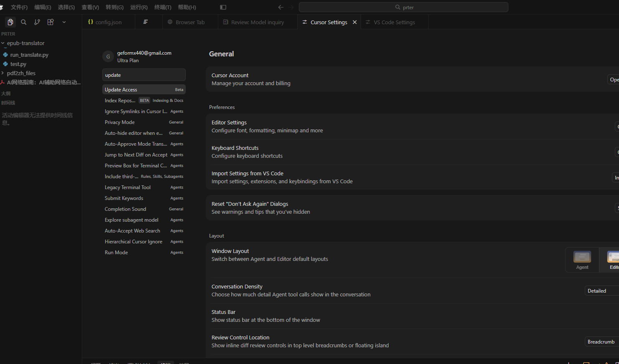This screenshot has width=619, height=364.
Task: Click the Import button for VS Code settings
Action: point(616,177)
